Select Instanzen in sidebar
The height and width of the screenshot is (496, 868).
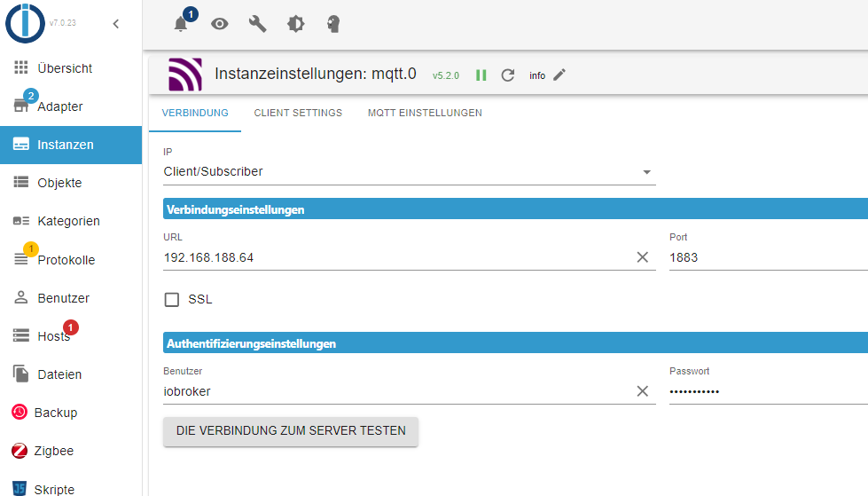(71, 145)
